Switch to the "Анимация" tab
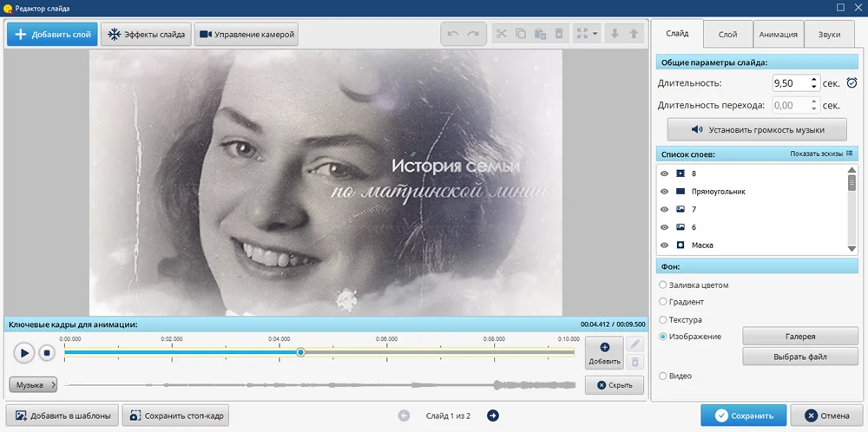 point(778,35)
